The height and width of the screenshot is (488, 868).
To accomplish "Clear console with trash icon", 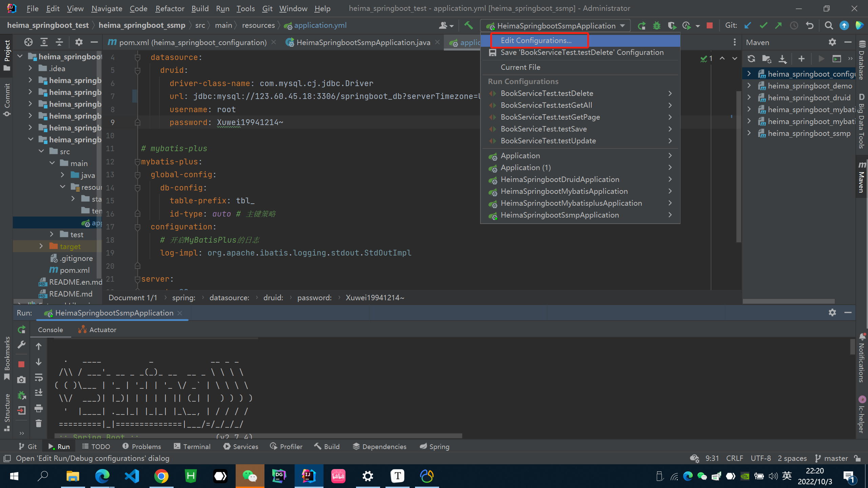I will click(39, 424).
